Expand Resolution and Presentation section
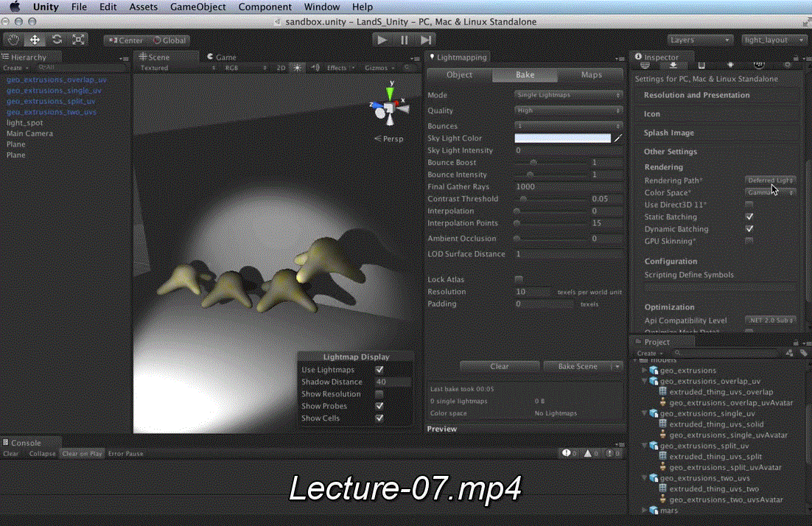This screenshot has height=526, width=812. click(696, 95)
